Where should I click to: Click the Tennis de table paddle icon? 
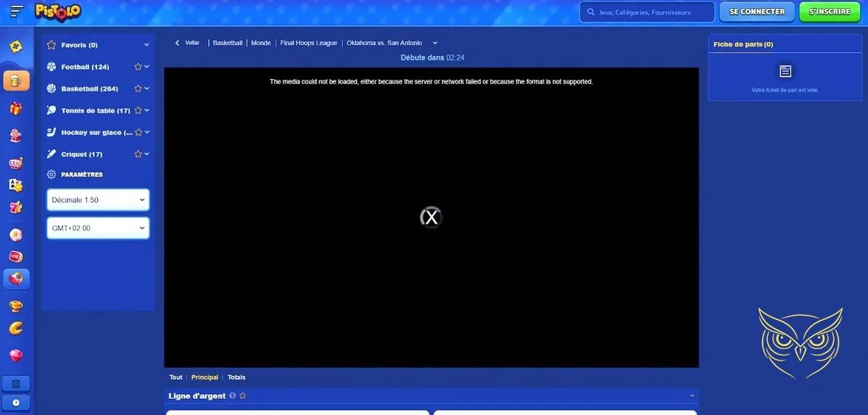(x=51, y=110)
